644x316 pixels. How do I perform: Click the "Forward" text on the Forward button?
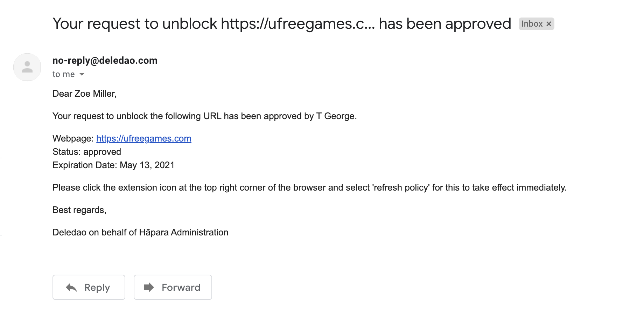tap(181, 288)
